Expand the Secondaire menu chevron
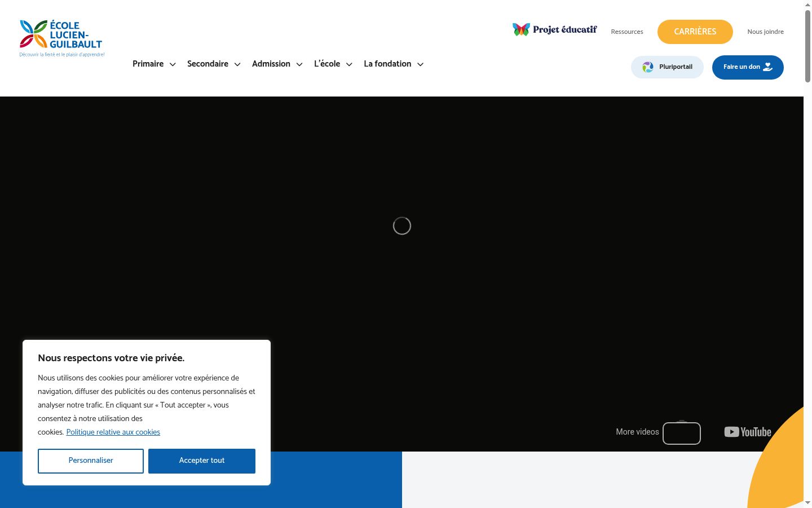 pyautogui.click(x=237, y=64)
